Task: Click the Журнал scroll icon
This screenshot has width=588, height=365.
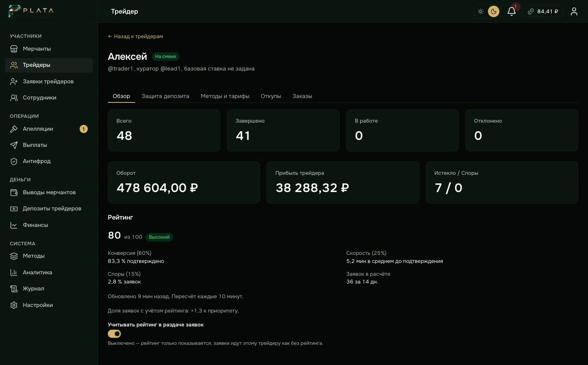Action: pos(14,289)
